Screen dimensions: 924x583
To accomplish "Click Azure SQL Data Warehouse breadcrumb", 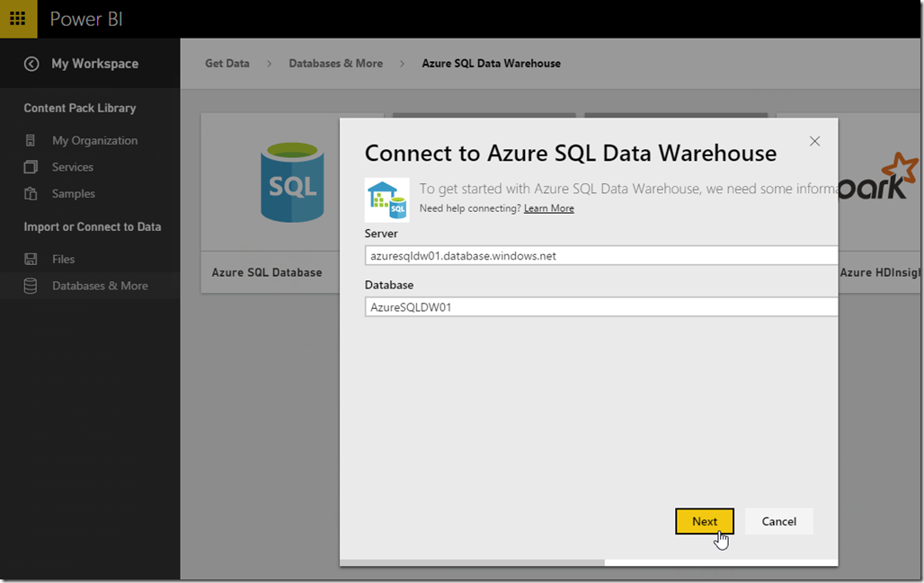I will tap(491, 63).
